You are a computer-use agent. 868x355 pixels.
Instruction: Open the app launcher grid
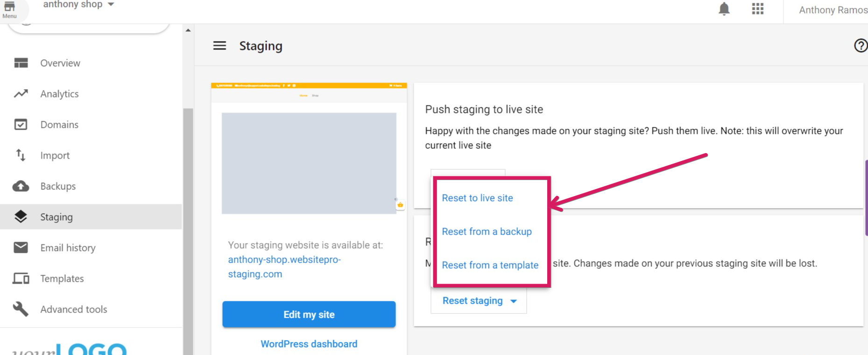757,9
